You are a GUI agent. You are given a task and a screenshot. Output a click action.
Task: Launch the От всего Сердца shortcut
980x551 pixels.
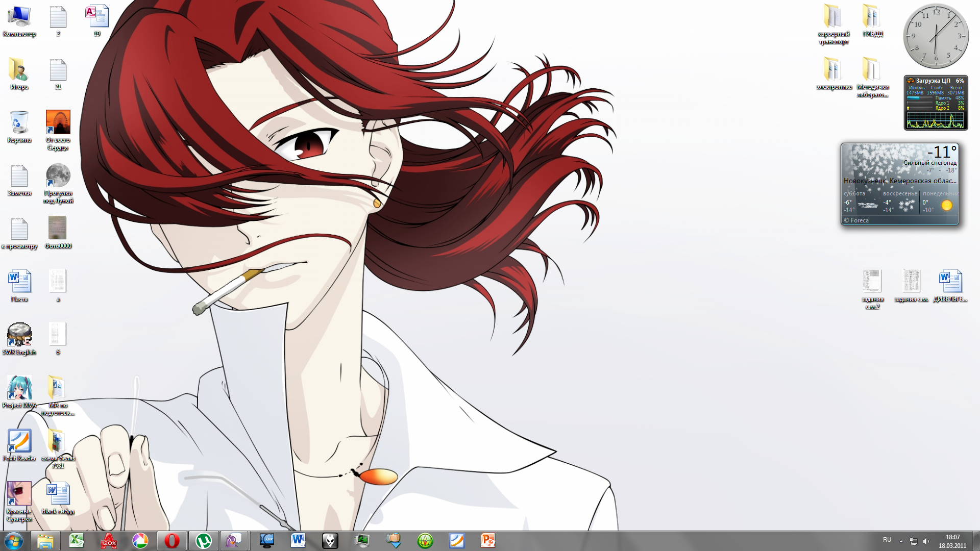[58, 130]
